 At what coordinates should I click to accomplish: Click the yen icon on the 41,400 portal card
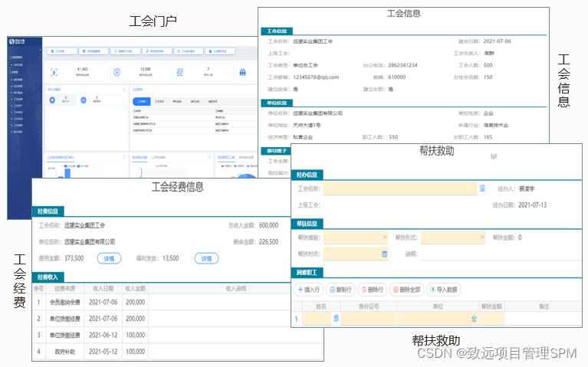[x=54, y=72]
